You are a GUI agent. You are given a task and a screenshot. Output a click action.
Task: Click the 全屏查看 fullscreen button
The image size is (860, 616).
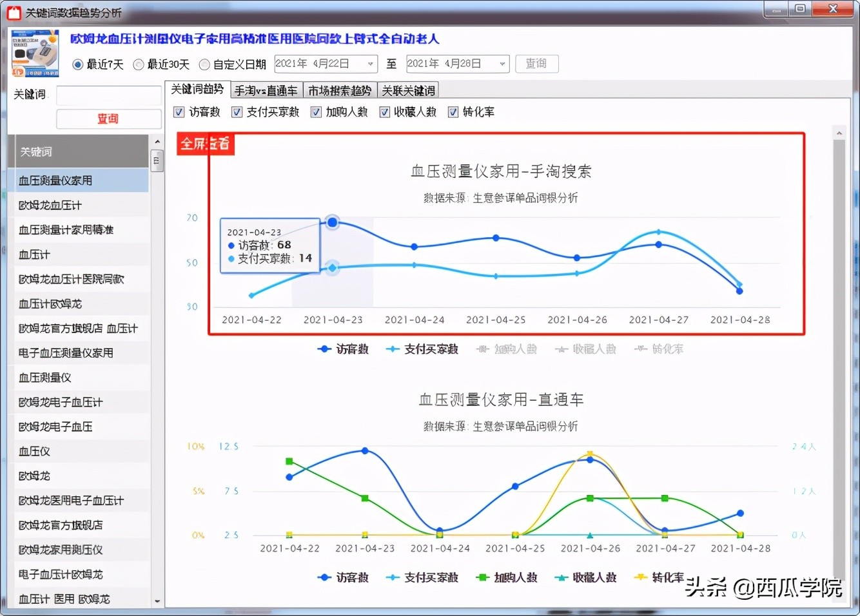[206, 144]
